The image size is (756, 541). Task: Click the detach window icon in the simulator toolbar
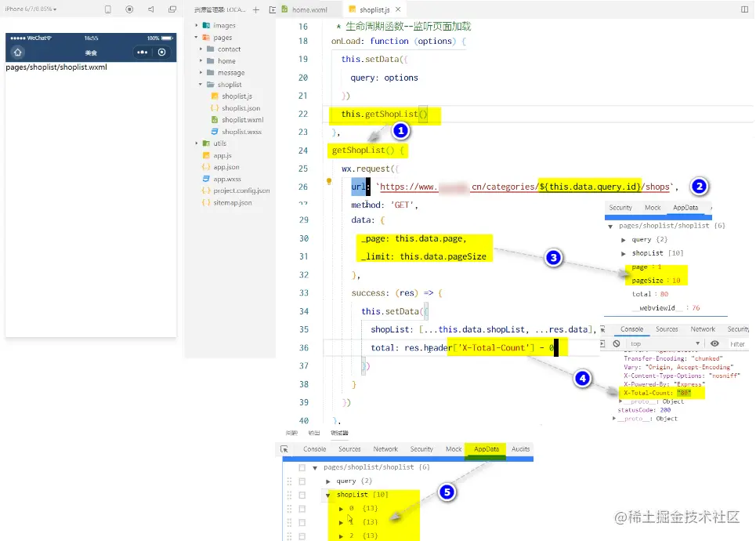click(172, 9)
